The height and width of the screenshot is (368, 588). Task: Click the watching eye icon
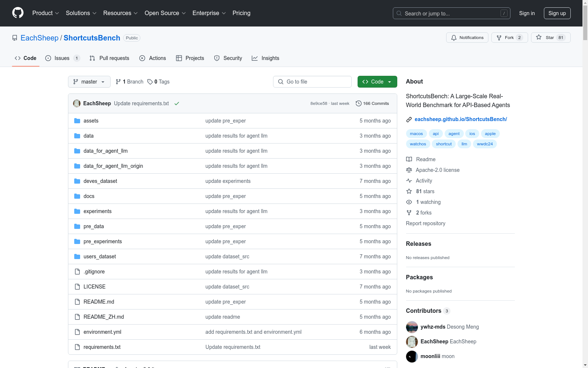point(409,202)
